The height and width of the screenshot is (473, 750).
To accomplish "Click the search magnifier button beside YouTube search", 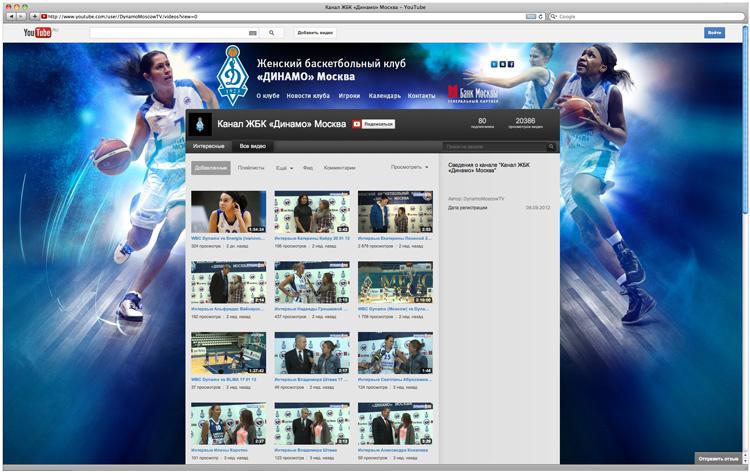I will tap(272, 33).
